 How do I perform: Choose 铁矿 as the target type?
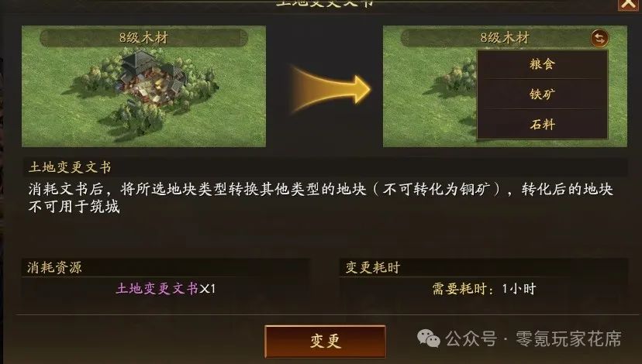(x=542, y=94)
